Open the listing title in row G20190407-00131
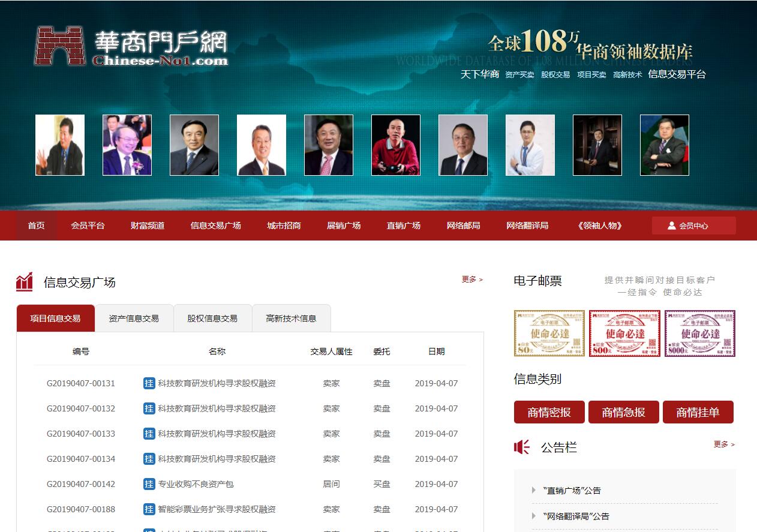Viewport: 757px width, 532px height. (x=217, y=383)
